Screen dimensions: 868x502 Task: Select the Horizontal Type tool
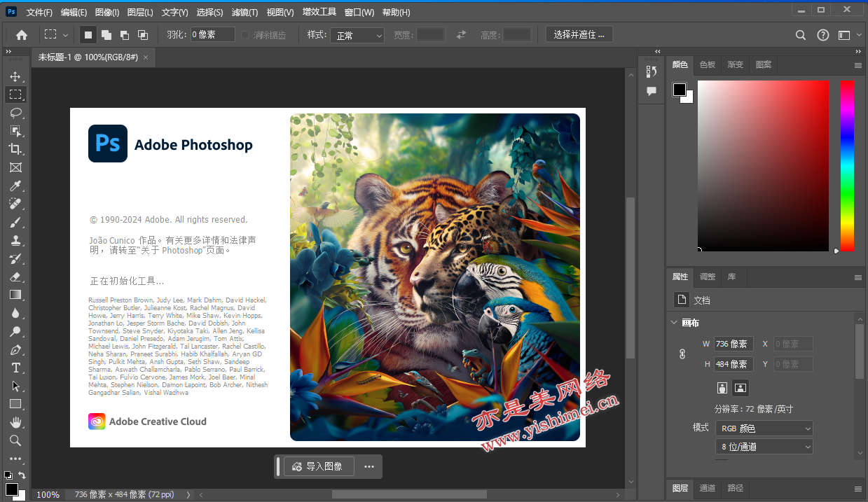pos(15,368)
